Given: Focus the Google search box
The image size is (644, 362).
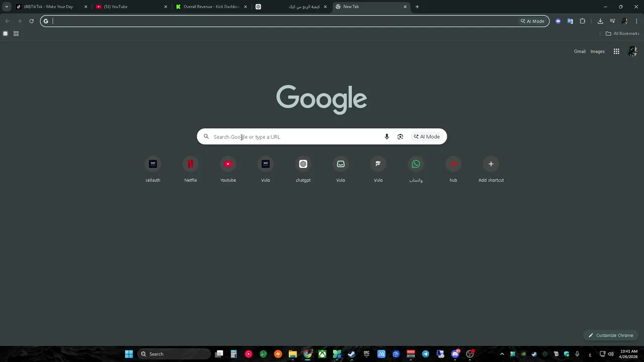Looking at the screenshot, I should pos(321,137).
